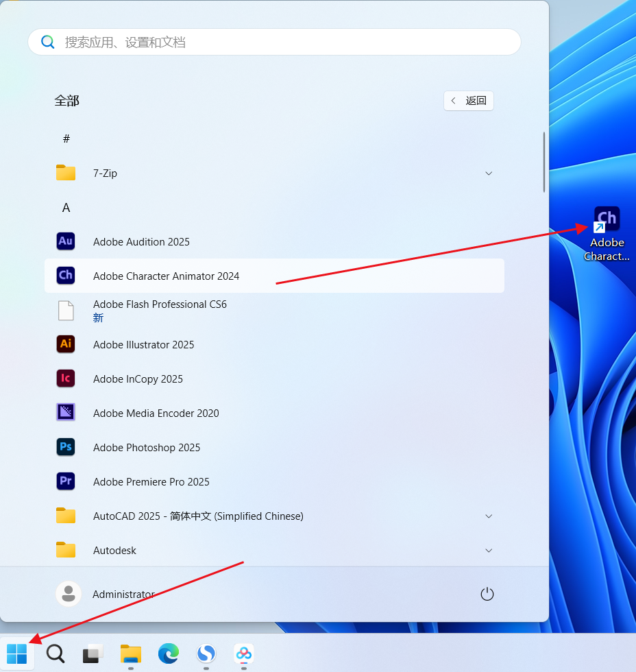Launch Adobe Photoshop 2025 entry
Viewport: 636px width, 672px height.
click(x=274, y=447)
